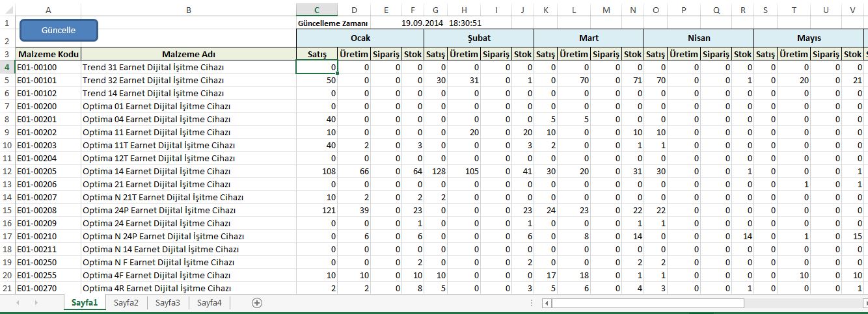Select column T header

pos(794,10)
